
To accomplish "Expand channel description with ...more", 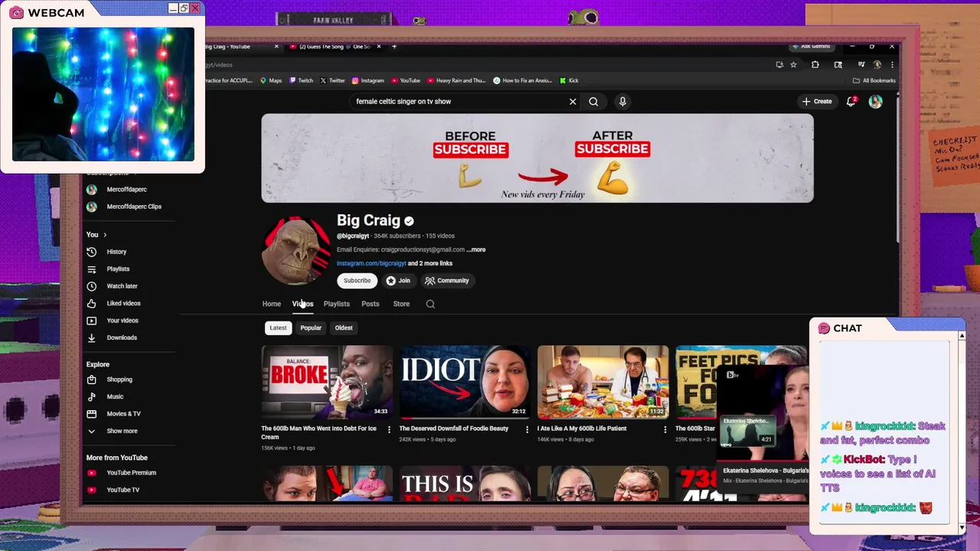I will pos(476,249).
